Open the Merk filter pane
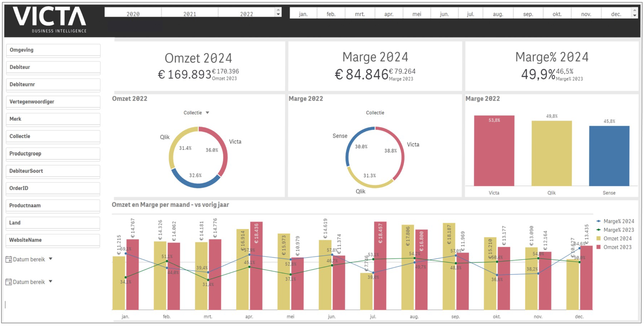 [x=53, y=119]
